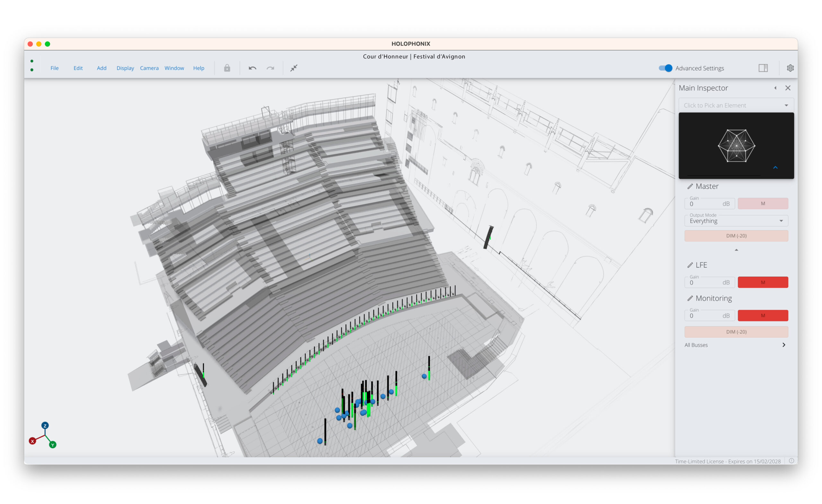Toggle Master DIM (-20)

(x=736, y=236)
